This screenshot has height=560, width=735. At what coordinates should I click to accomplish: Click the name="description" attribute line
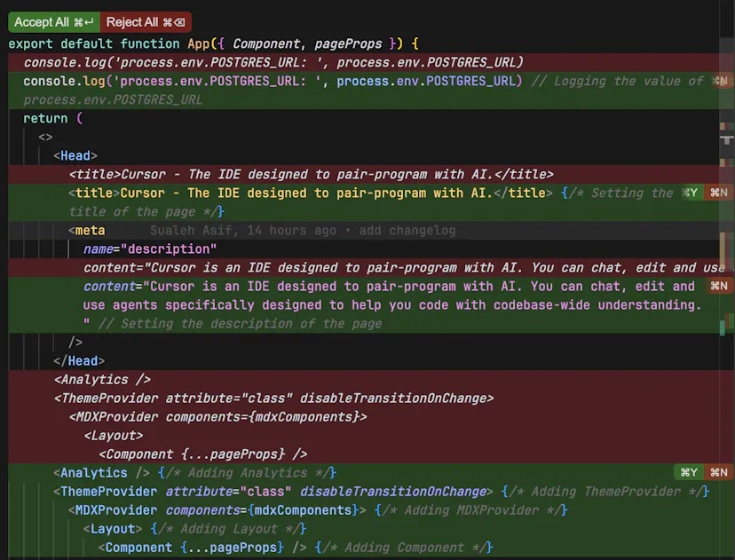coord(150,248)
